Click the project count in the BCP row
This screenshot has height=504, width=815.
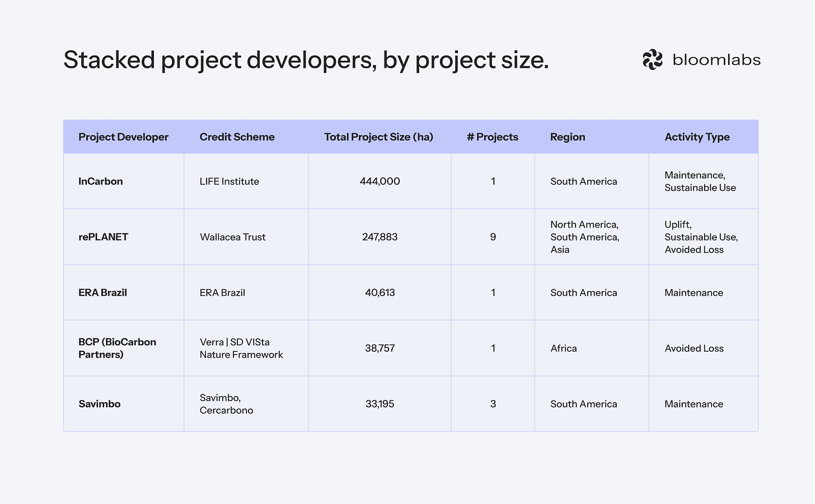click(x=493, y=348)
